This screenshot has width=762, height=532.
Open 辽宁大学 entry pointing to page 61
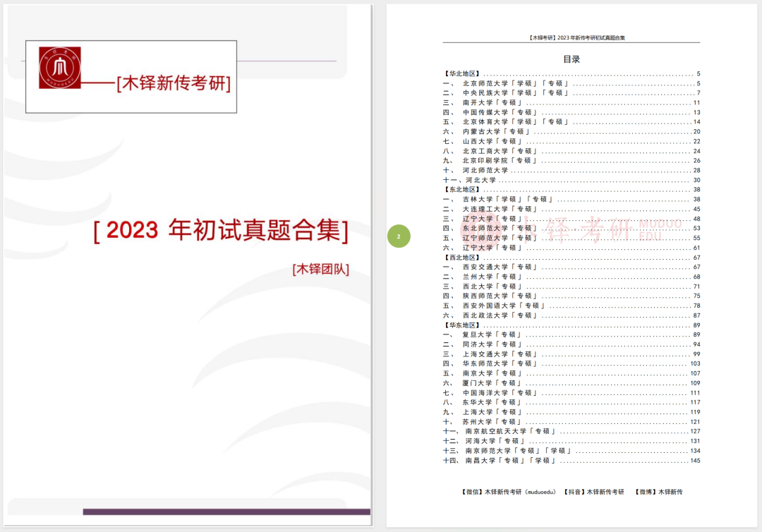point(571,248)
